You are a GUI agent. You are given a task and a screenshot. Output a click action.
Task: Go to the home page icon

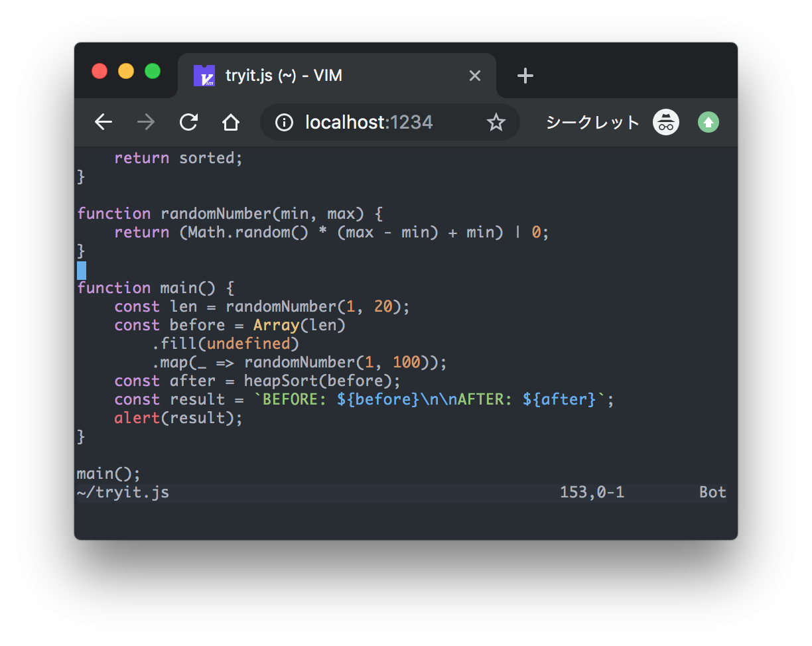[x=230, y=122]
